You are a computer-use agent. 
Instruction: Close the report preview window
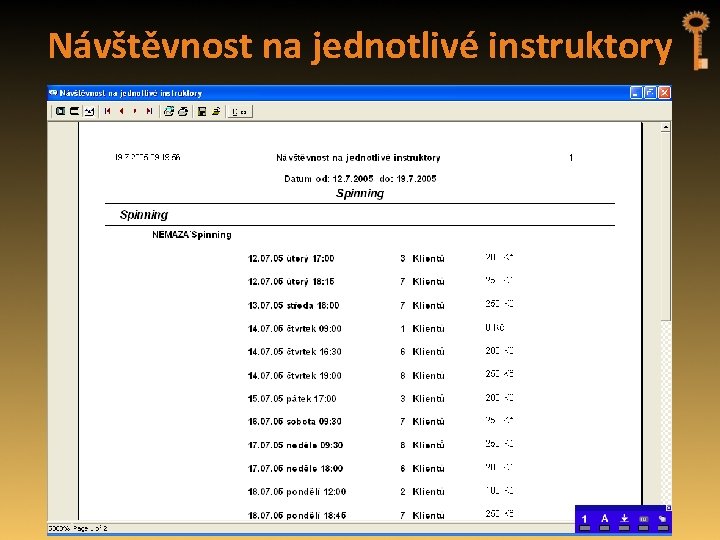(x=664, y=93)
